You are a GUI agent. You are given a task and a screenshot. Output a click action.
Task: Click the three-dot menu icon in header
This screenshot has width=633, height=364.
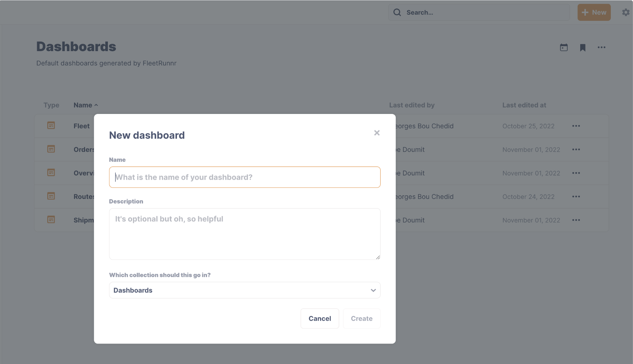click(601, 47)
